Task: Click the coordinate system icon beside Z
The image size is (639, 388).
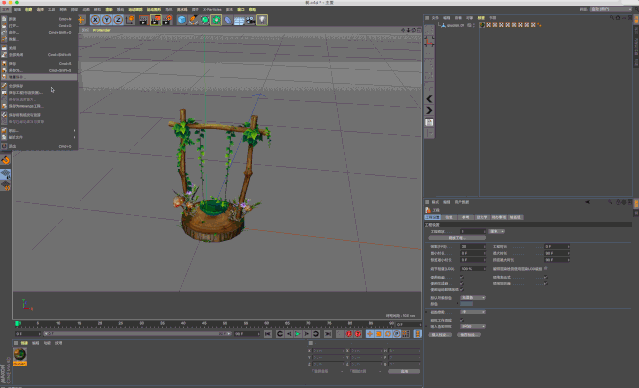Action: click(130, 20)
